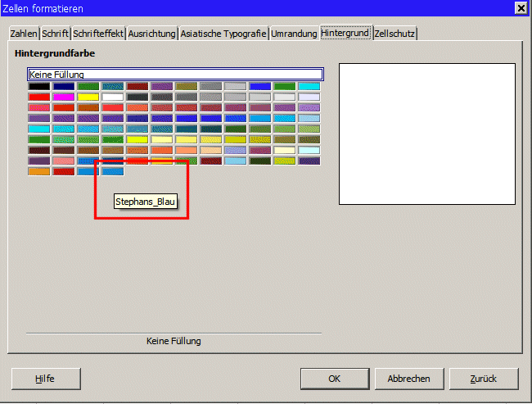
Task: Select the white color swatch
Action: pyautogui.click(x=112, y=97)
